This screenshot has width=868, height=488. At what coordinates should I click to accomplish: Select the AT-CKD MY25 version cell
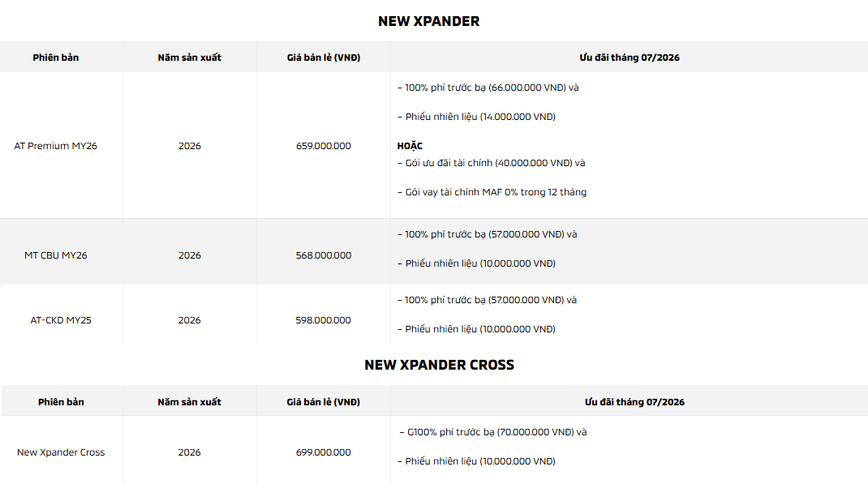[61, 320]
